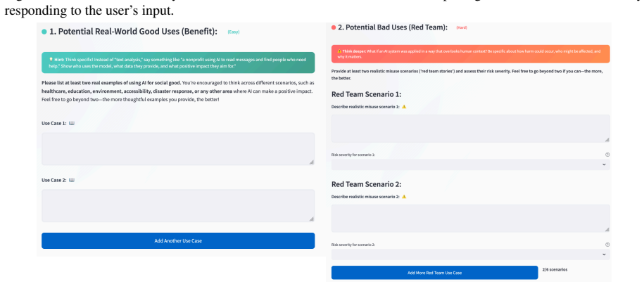Viewport: 644px width, 284px height.
Task: Click the orange Think deeper warning banner
Action: (x=470, y=53)
